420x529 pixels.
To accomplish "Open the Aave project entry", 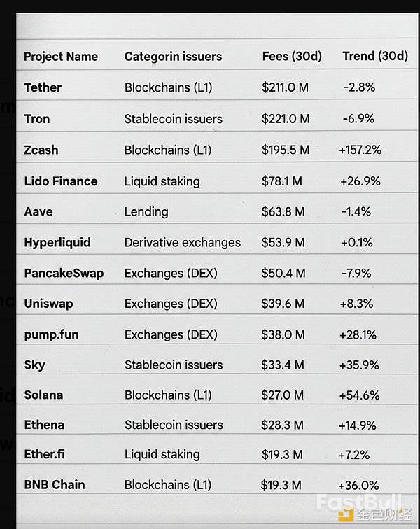I will pyautogui.click(x=38, y=211).
